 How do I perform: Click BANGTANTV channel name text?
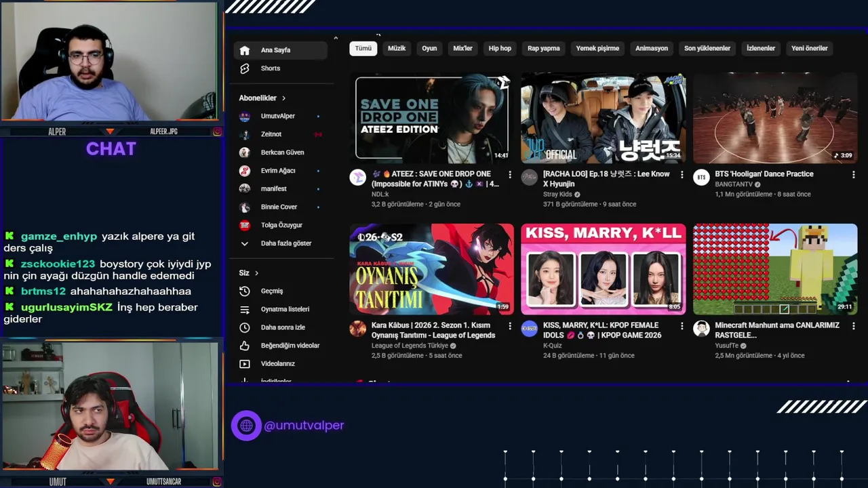pos(734,184)
